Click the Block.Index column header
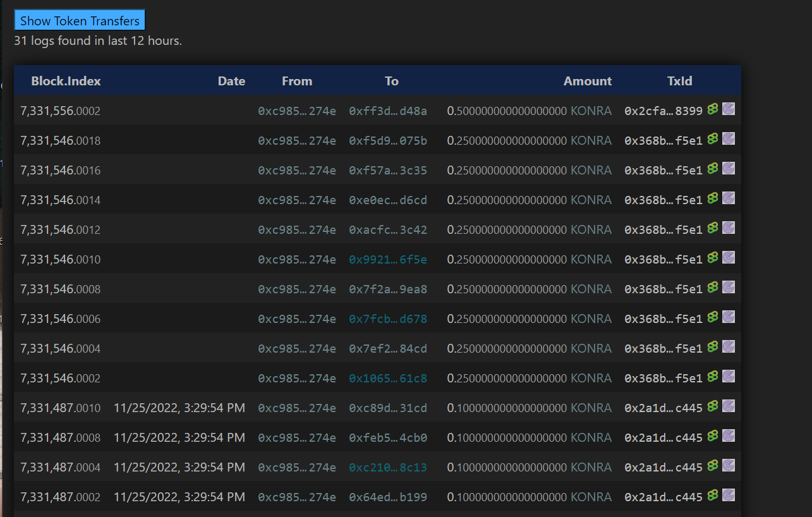This screenshot has height=517, width=812. pyautogui.click(x=66, y=81)
